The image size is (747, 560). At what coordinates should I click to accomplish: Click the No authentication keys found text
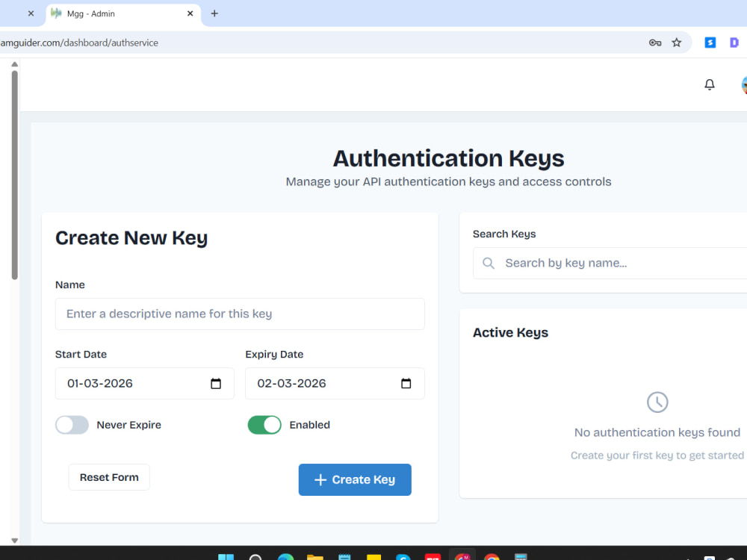(657, 432)
